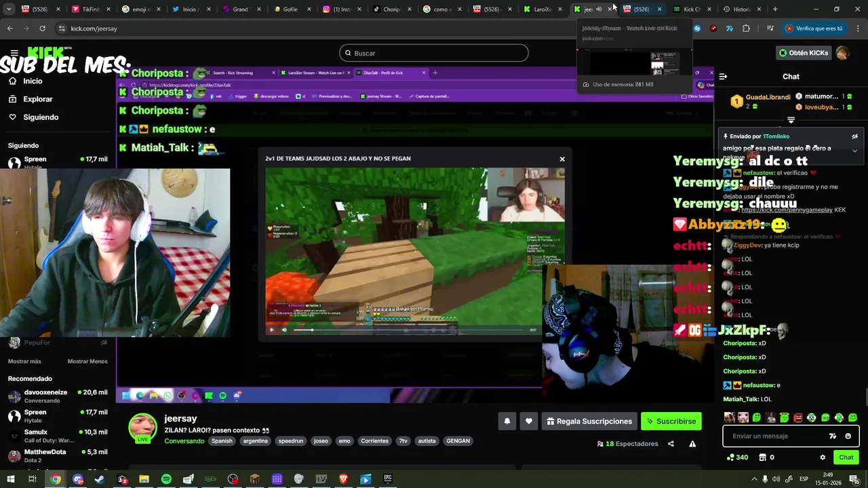Open a new browser tab with plus
The height and width of the screenshot is (488, 868).
pyautogui.click(x=775, y=9)
